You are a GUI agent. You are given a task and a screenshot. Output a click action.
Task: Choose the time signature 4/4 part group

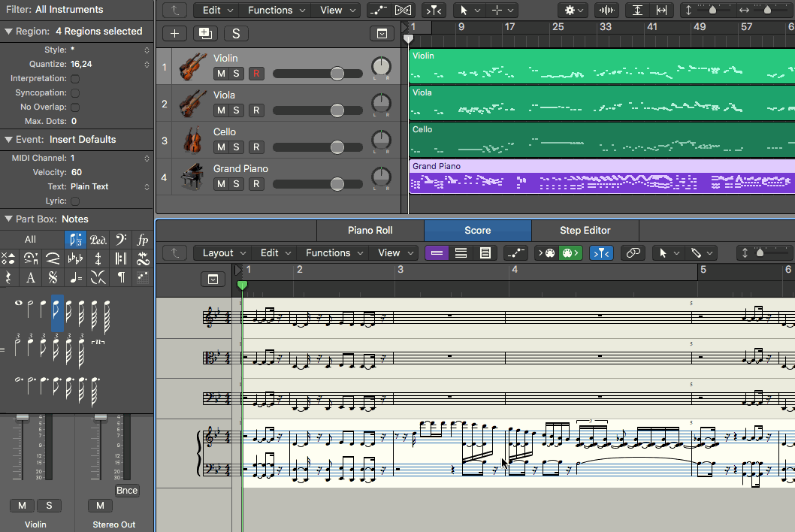click(x=98, y=258)
